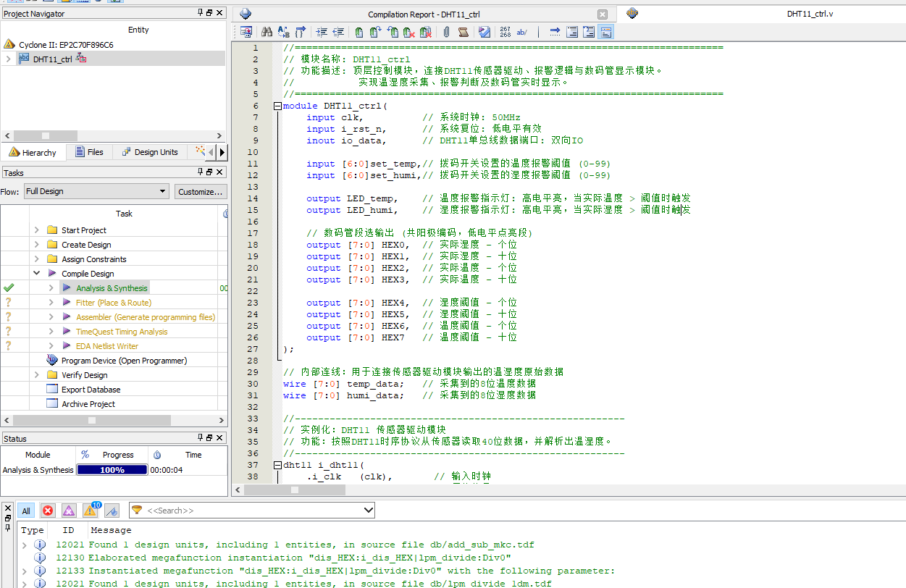Open the Compilation Report - DHT11_ctrl tab
The height and width of the screenshot is (588, 906).
tap(424, 14)
